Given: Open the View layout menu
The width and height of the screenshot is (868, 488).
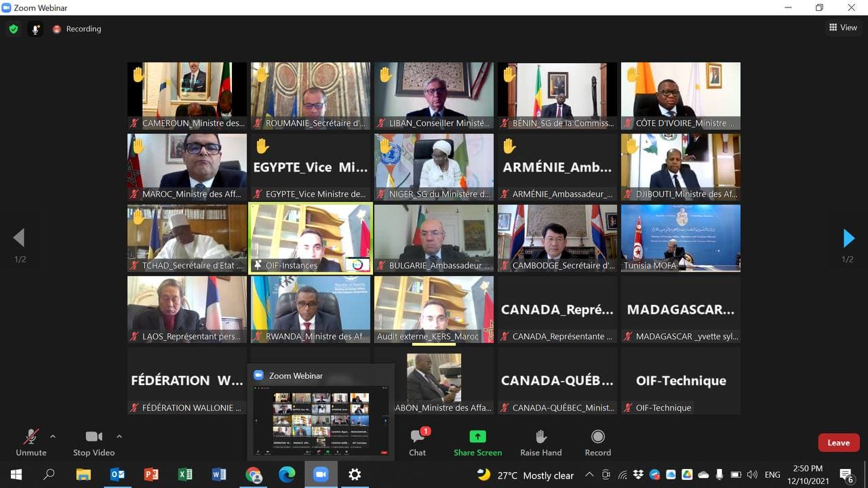Looking at the screenshot, I should coord(843,28).
